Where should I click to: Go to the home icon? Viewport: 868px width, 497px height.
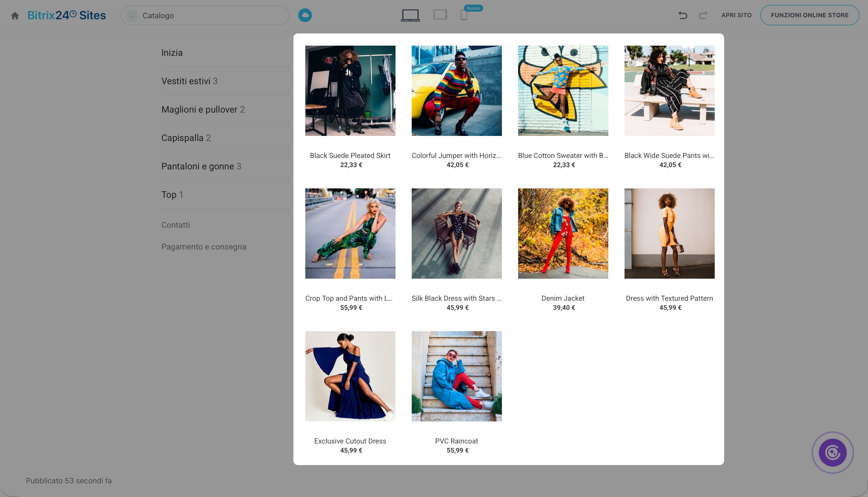coord(15,16)
